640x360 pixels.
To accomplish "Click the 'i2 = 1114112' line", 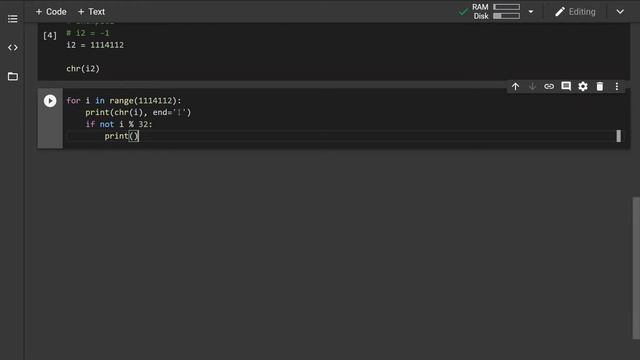I will click(x=95, y=45).
